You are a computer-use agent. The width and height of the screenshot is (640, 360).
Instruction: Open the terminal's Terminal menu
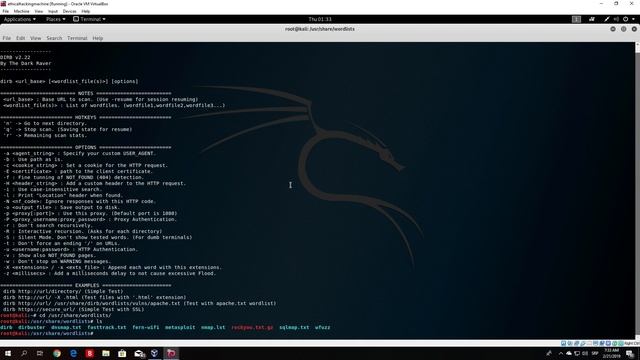click(77, 38)
